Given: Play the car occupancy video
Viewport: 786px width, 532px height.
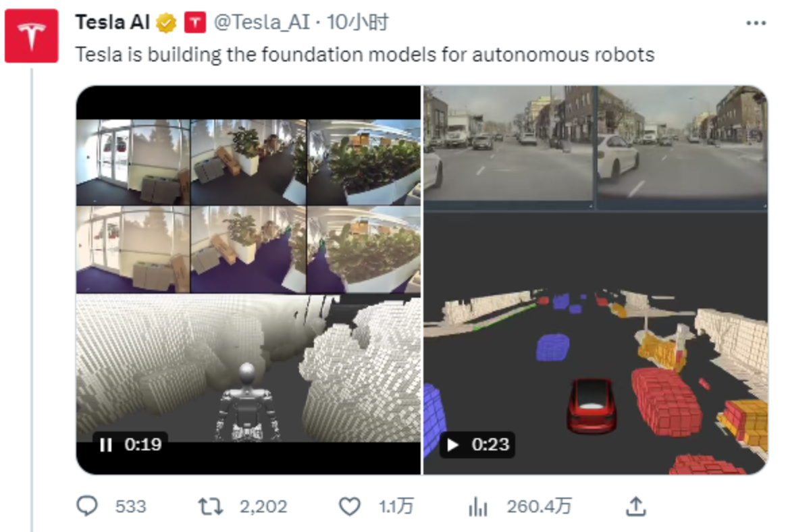Looking at the screenshot, I should point(452,445).
